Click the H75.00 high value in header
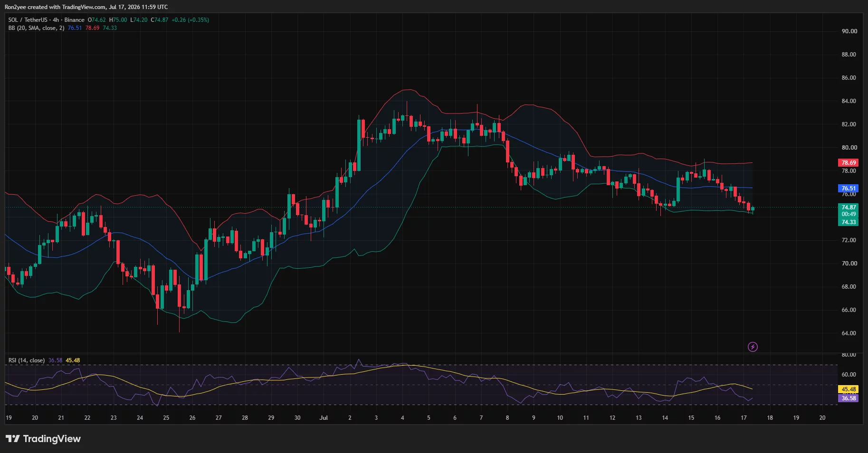This screenshot has height=453, width=868. [x=118, y=20]
